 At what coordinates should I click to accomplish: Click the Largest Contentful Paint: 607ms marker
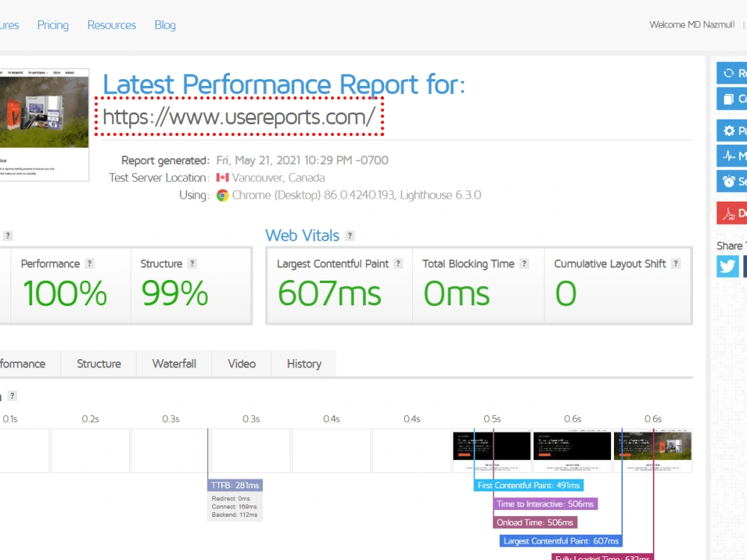[x=561, y=541]
